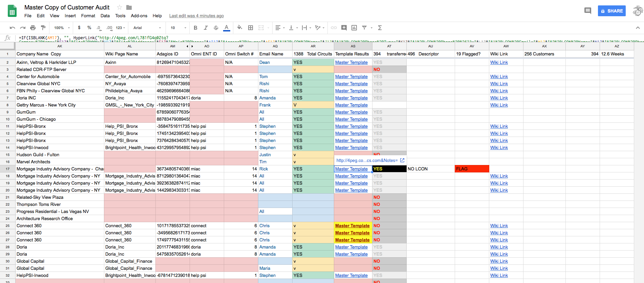Open the Data menu
The height and width of the screenshot is (283, 644).
coord(105,16)
